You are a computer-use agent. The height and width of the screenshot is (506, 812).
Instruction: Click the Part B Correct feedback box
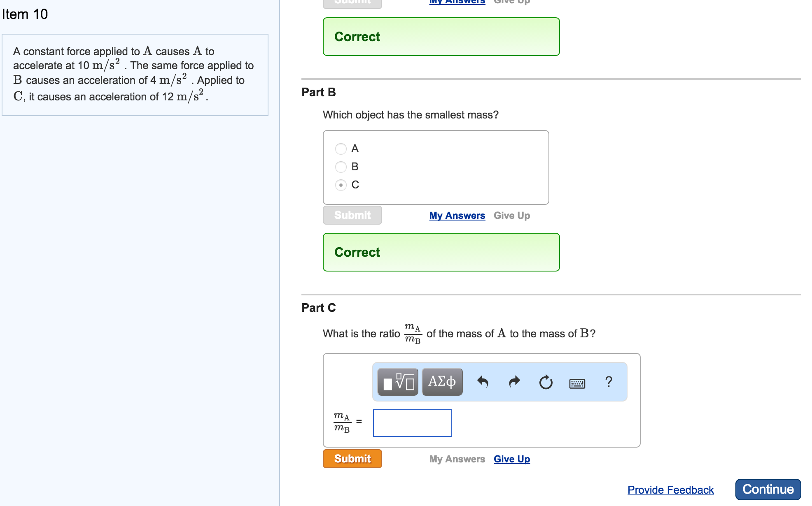[x=441, y=252]
